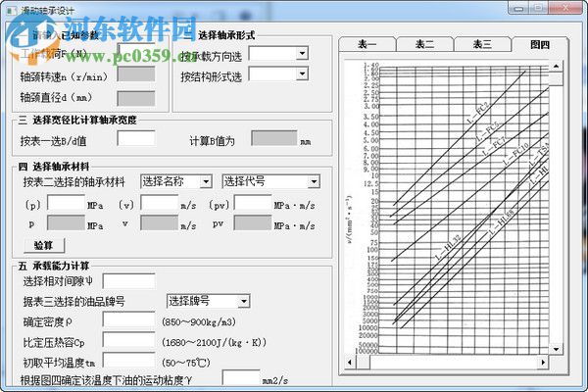
Task: Focus the 运动粘度γ mm2/s input field
Action: pyautogui.click(x=241, y=377)
